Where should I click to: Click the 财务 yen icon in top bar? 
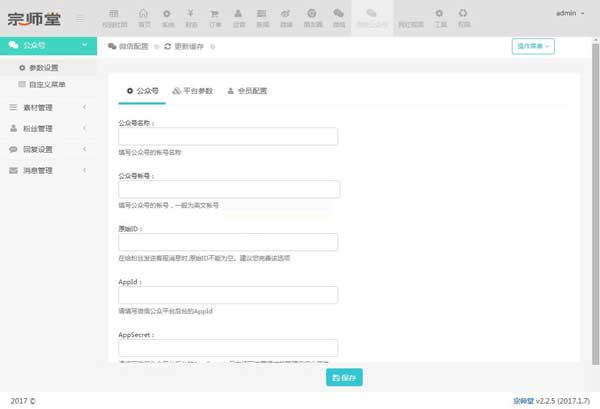coord(191,16)
